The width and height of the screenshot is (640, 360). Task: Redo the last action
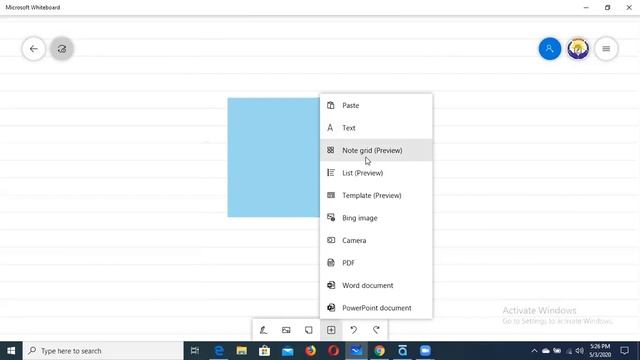coord(376,330)
